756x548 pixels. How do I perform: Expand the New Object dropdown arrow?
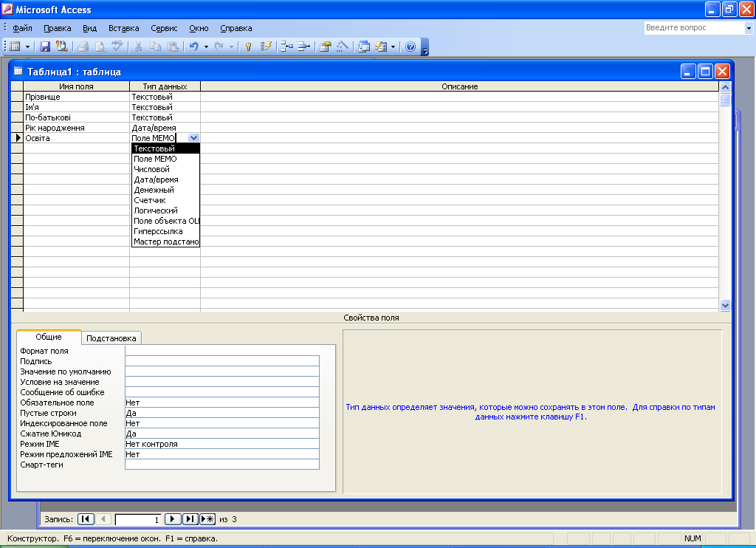393,47
